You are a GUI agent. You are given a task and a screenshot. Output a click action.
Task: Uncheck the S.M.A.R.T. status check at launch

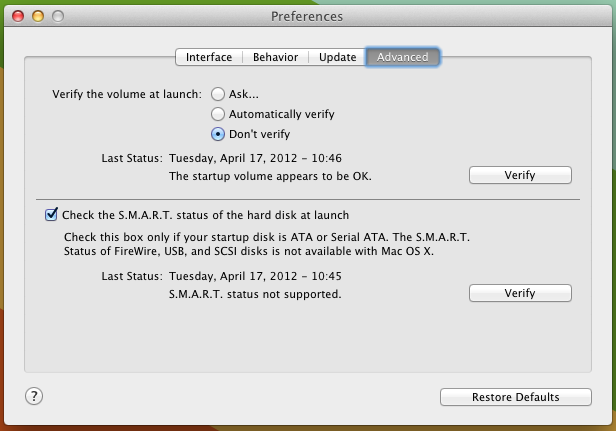click(x=51, y=215)
